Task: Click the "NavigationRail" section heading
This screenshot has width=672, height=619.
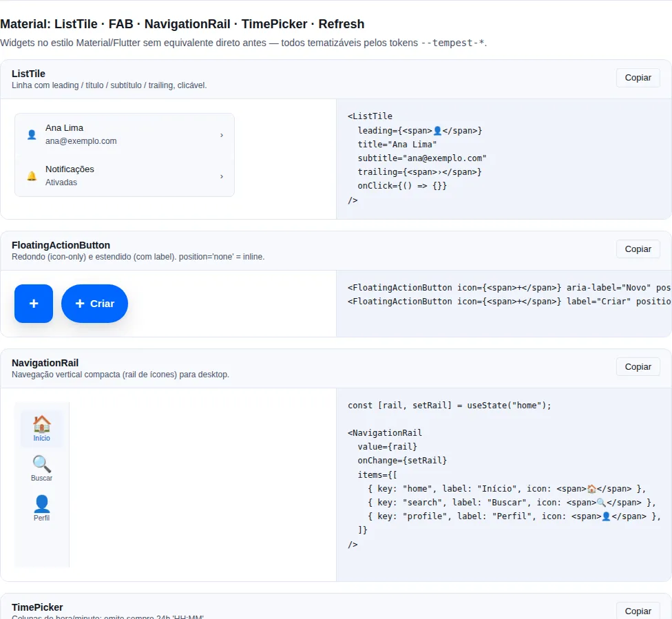Action: (45, 363)
